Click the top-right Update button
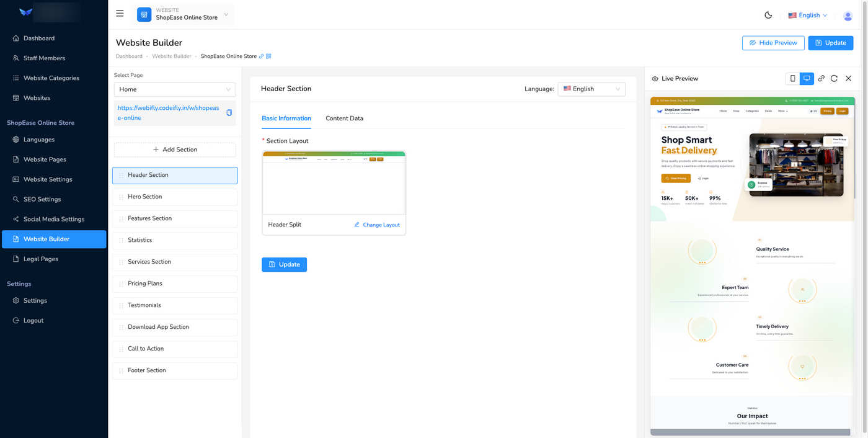 click(x=831, y=43)
